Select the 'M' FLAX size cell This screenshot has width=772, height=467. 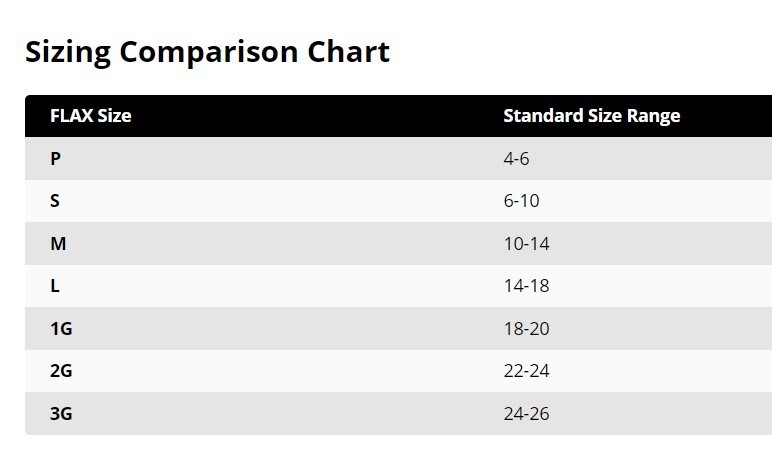57,244
